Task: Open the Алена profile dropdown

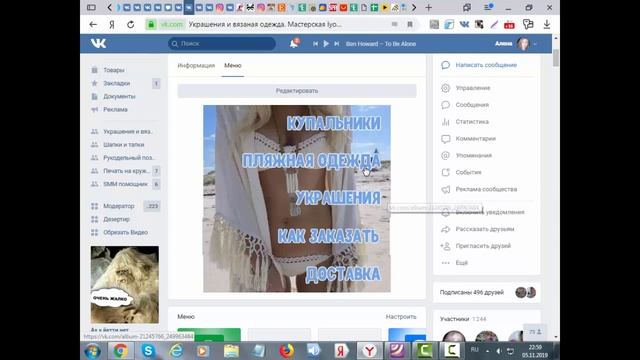Action: click(516, 44)
